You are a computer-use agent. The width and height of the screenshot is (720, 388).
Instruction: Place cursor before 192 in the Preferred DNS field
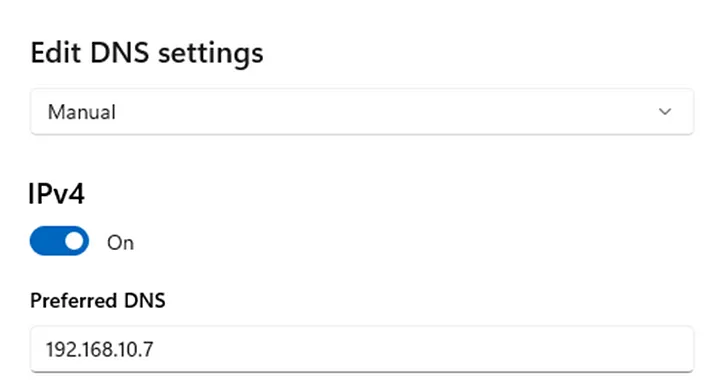click(45, 349)
